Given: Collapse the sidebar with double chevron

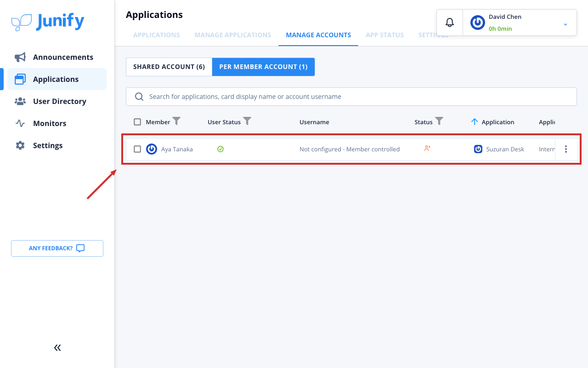Looking at the screenshot, I should (57, 348).
